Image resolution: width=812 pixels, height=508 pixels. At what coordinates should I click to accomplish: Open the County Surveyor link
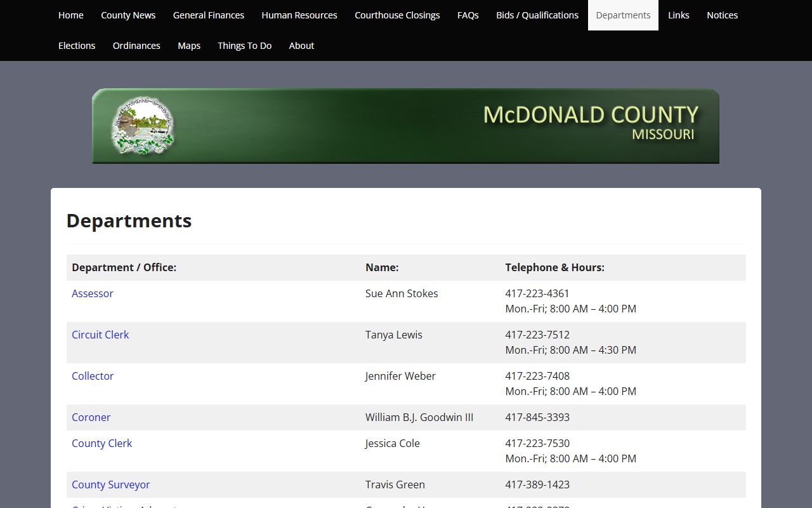pyautogui.click(x=110, y=485)
